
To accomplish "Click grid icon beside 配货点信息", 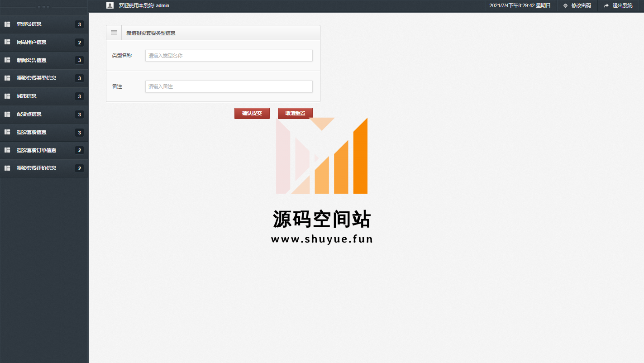I will coord(7,114).
